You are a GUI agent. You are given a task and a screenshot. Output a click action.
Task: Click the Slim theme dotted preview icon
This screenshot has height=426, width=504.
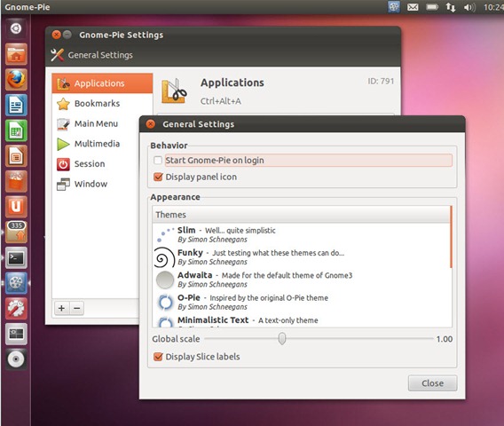click(165, 234)
